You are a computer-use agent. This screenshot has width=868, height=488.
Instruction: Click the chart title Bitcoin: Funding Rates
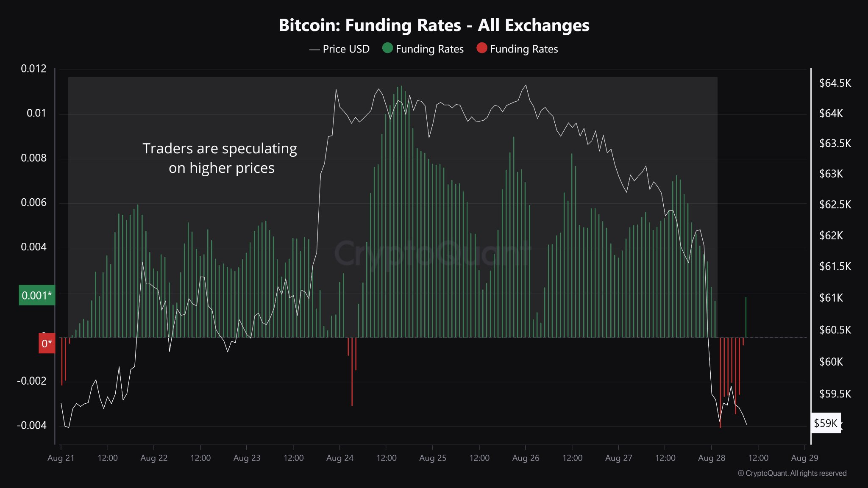pyautogui.click(x=434, y=25)
